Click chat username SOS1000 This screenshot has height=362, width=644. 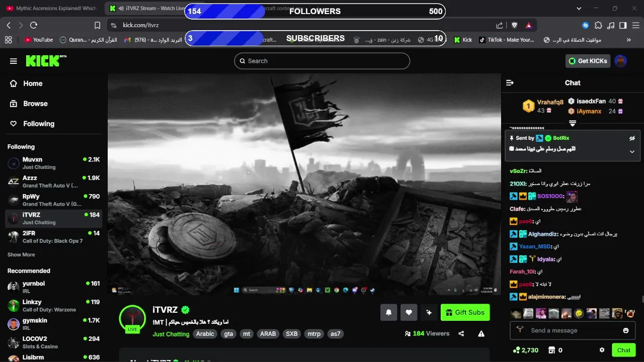[x=549, y=196]
